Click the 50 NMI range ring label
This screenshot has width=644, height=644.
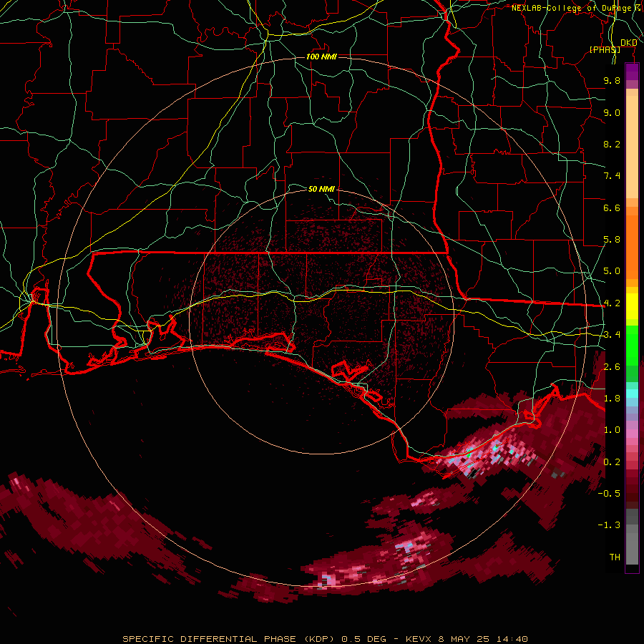click(x=321, y=189)
